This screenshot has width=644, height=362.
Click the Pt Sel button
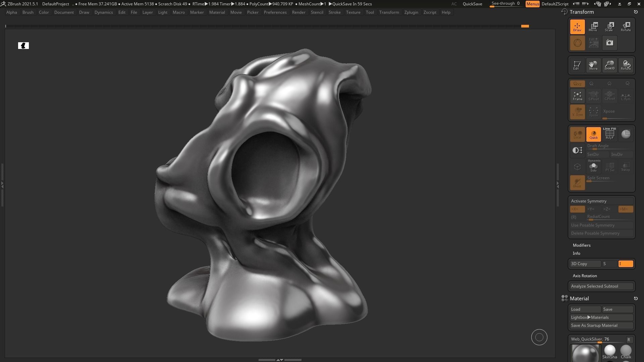[609, 167]
